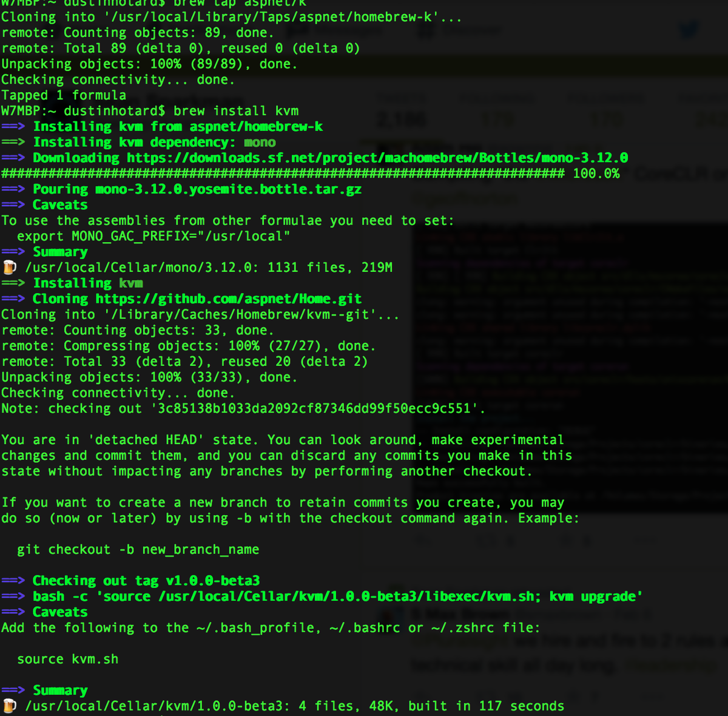
Task: Click '/usr/local/Cellar/mono/3.12.0: 1131 files, 219M'
Action: 209,268
